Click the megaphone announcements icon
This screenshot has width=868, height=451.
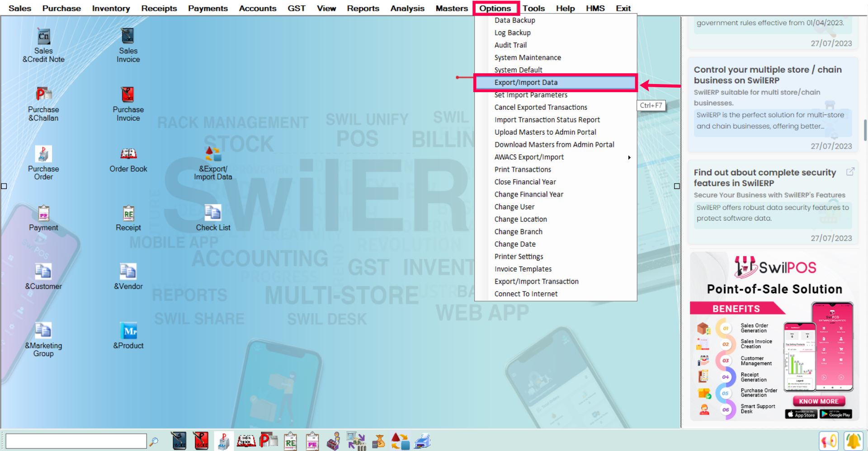[x=829, y=441]
